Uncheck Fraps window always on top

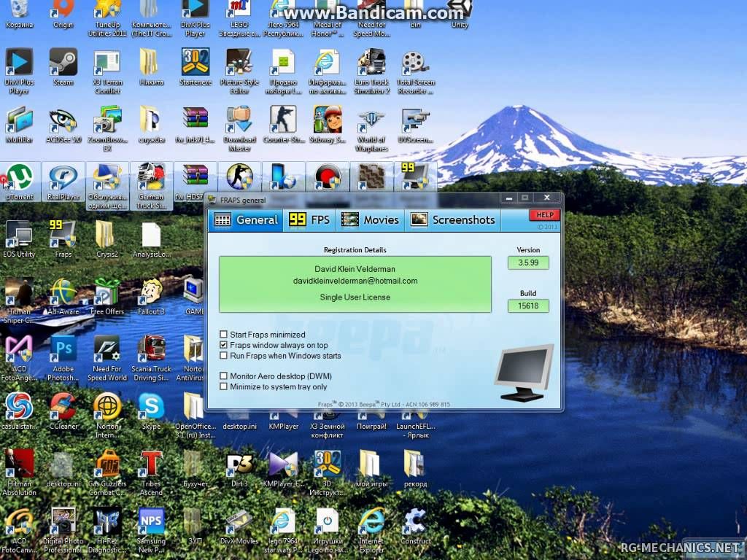point(224,345)
